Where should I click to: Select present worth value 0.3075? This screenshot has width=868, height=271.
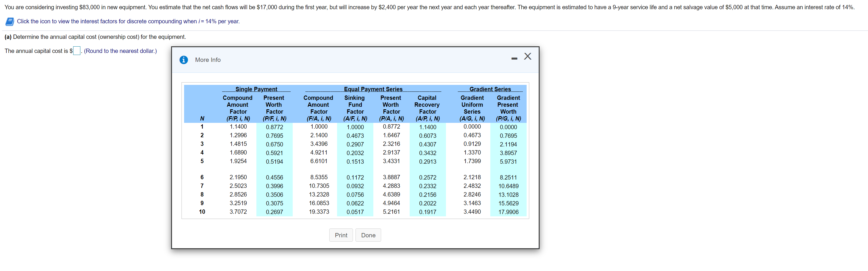275,204
